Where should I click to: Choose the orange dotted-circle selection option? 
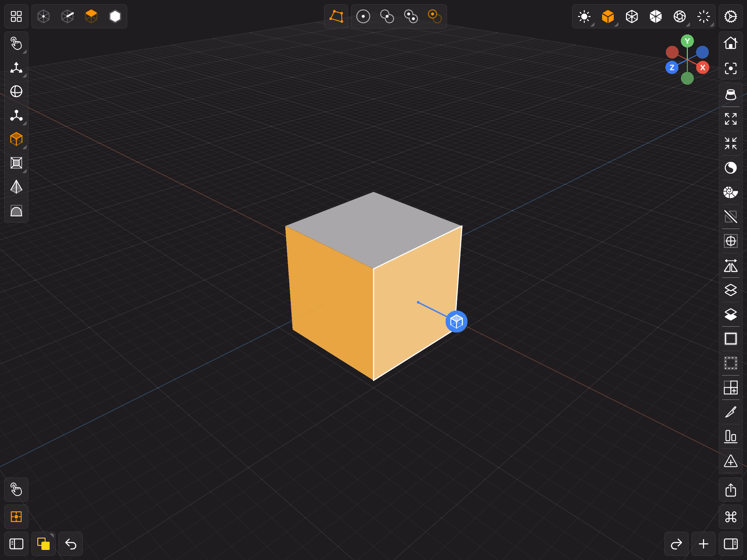click(435, 16)
